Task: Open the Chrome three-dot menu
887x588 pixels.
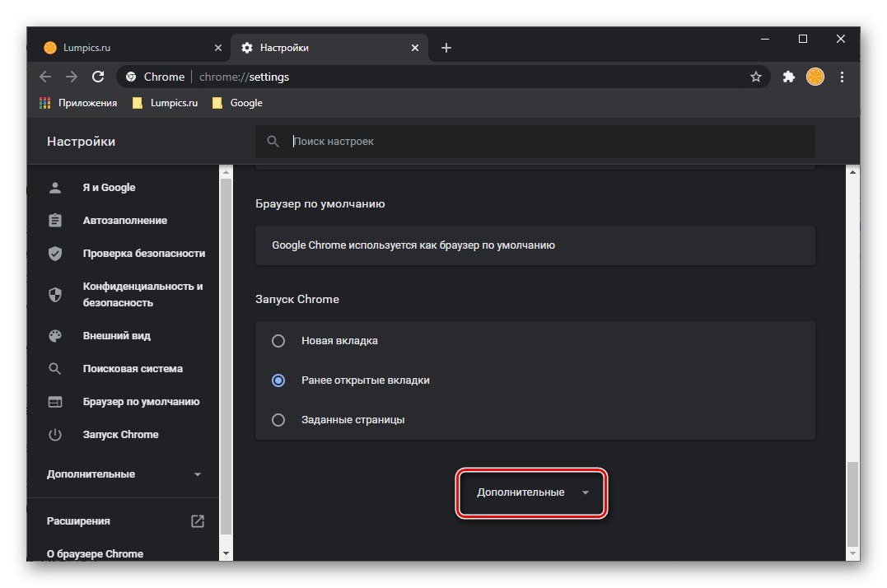Action: 842,77
